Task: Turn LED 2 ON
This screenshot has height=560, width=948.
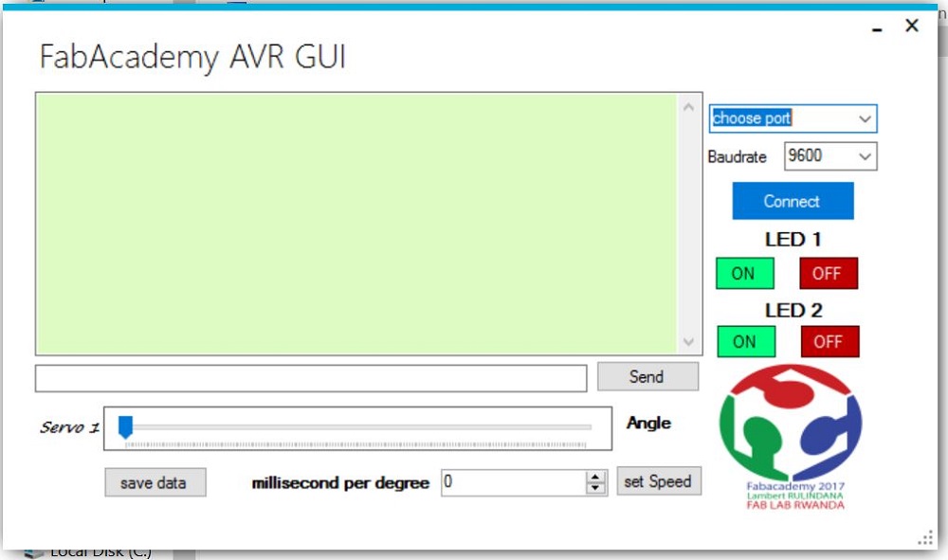Action: click(745, 341)
